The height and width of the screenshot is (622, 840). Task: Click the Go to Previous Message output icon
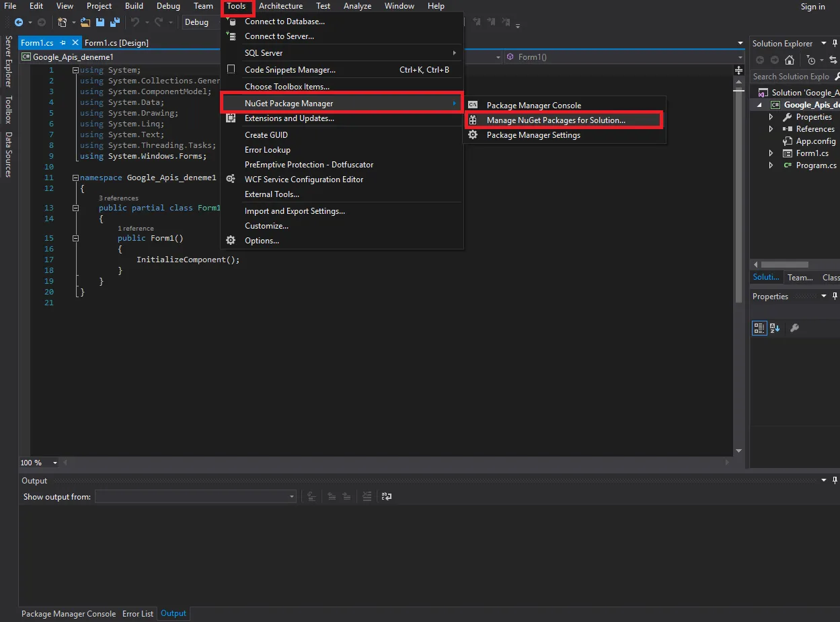[x=332, y=496]
